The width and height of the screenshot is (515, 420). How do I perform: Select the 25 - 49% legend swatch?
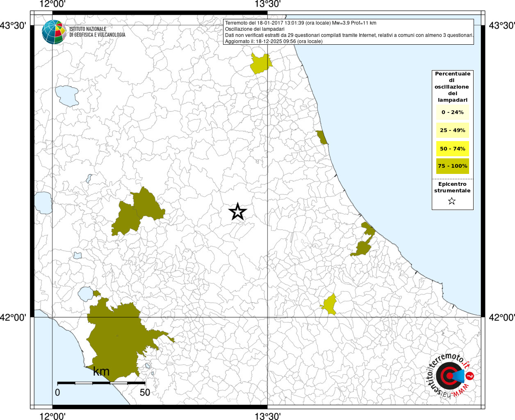pos(452,130)
